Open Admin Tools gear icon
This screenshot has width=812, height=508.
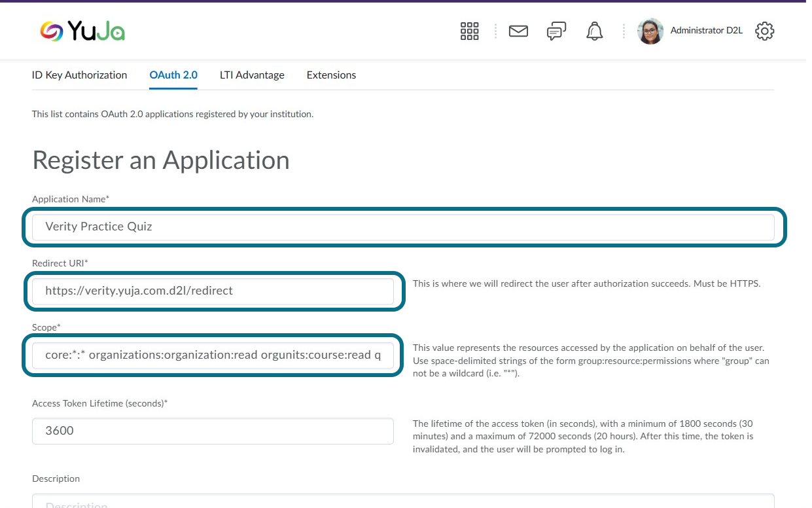764,31
